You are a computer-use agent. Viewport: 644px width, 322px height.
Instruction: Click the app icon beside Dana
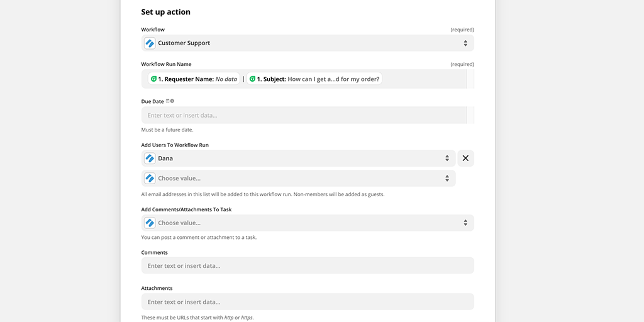coord(150,158)
